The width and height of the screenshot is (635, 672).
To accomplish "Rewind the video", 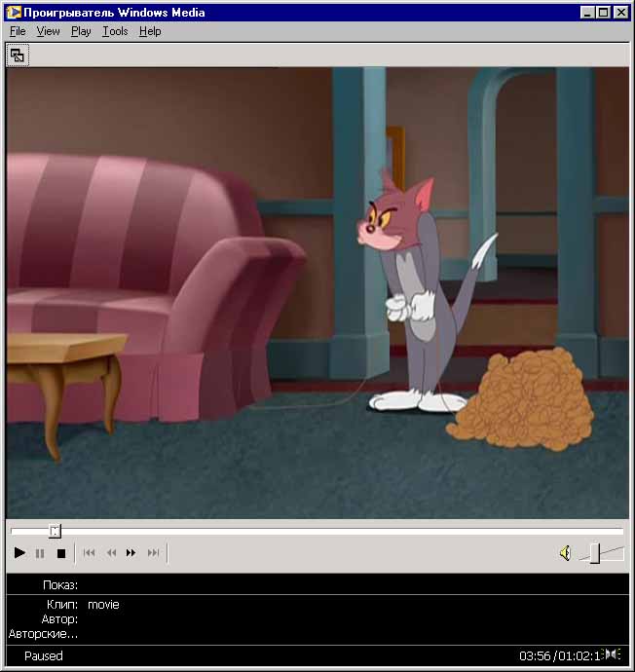I will (x=111, y=553).
